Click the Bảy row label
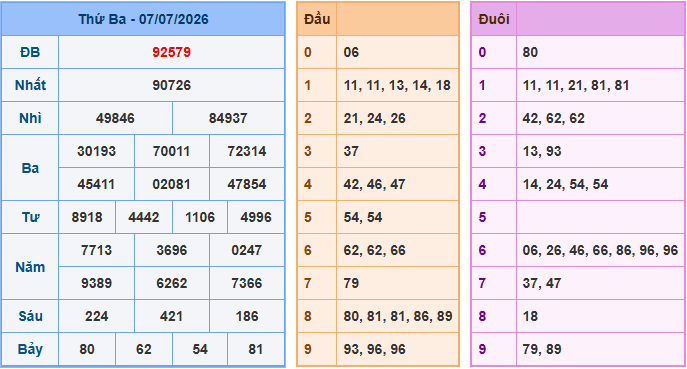687x369 pixels. [x=30, y=349]
